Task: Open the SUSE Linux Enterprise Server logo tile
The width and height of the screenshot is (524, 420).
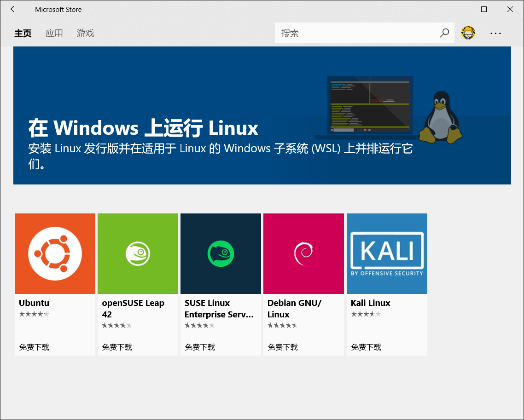Action: point(221,253)
